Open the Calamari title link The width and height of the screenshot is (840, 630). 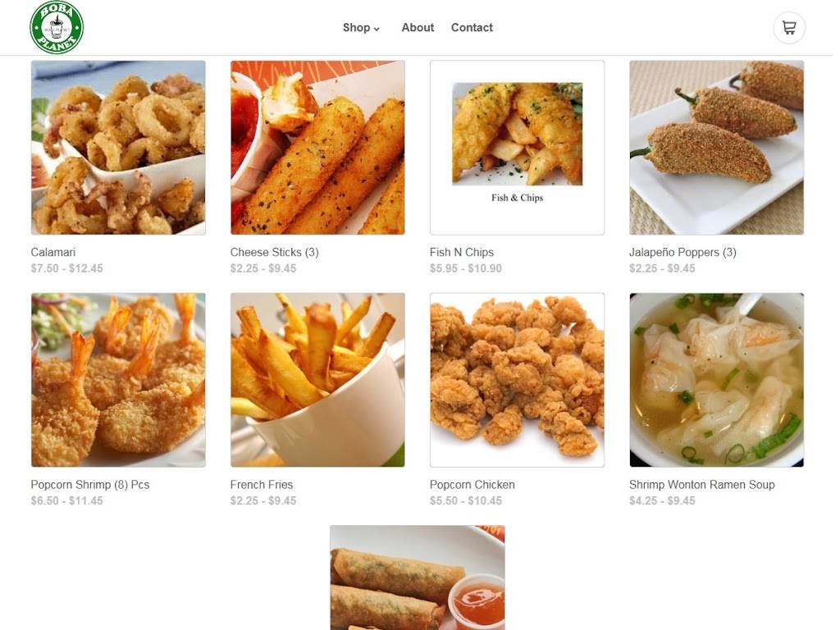click(x=53, y=253)
